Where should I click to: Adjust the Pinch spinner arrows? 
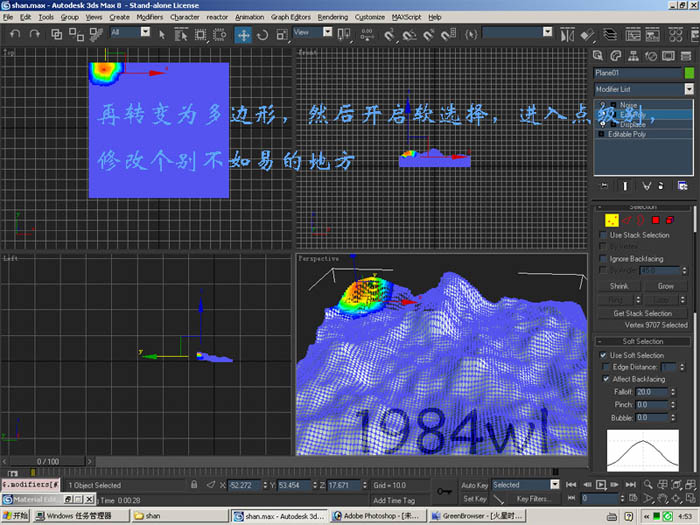coord(673,404)
